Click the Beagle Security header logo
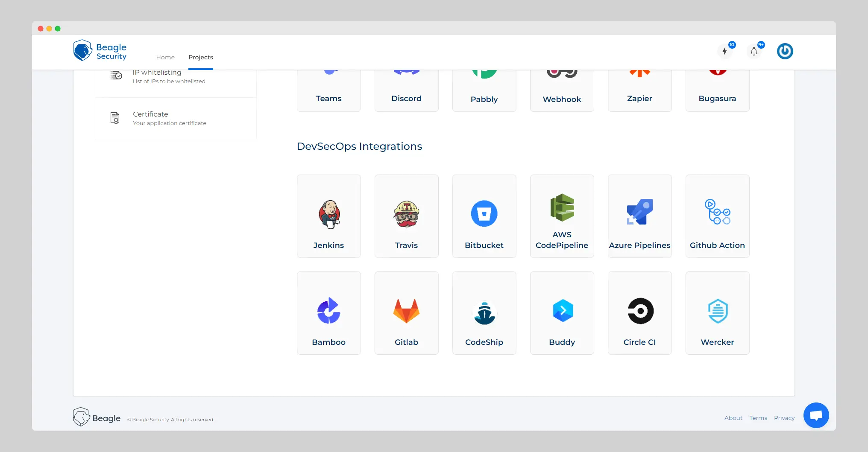This screenshot has width=868, height=452. 100,51
